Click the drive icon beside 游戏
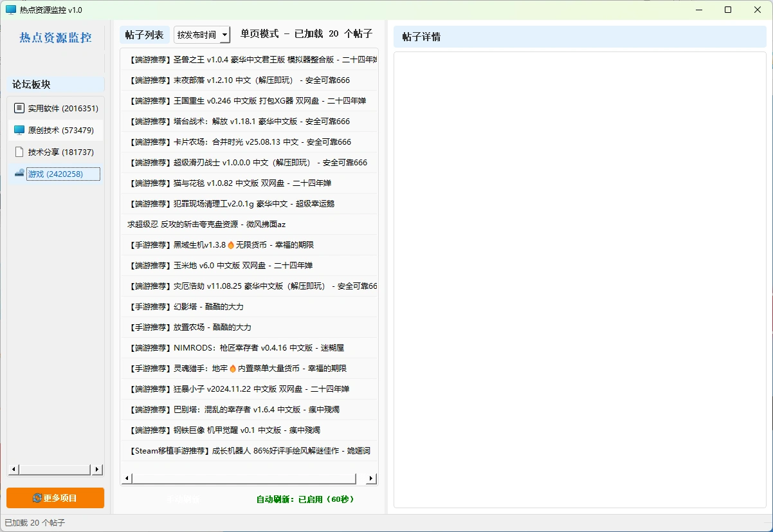Viewport: 773px width, 532px height. pyautogui.click(x=19, y=174)
